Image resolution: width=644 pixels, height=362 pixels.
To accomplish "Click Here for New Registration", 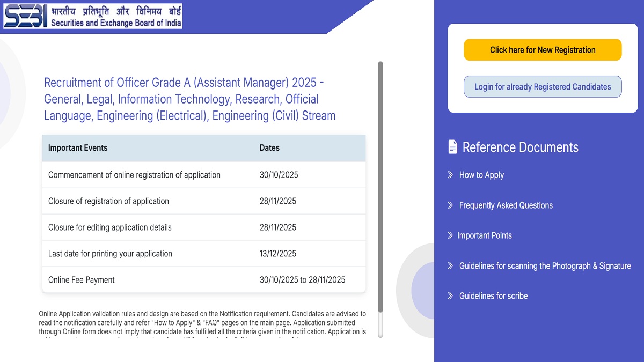I will (543, 49).
